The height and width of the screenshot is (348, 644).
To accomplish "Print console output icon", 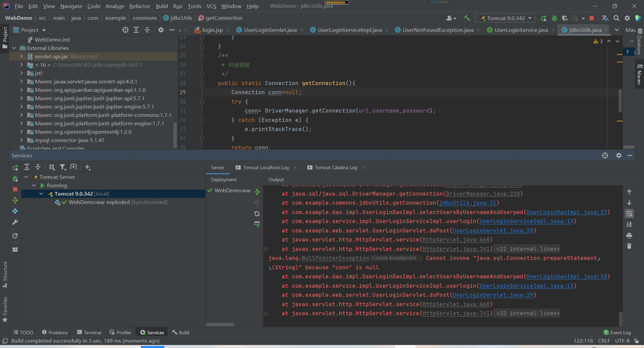I will (x=629, y=235).
